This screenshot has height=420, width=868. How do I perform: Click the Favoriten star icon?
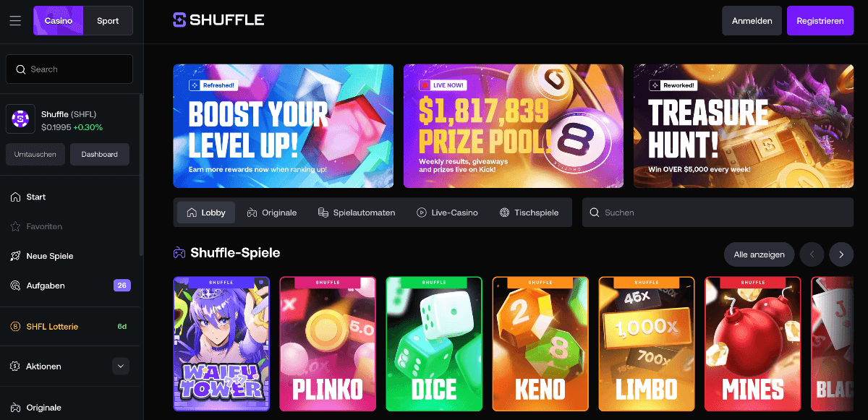coord(15,226)
